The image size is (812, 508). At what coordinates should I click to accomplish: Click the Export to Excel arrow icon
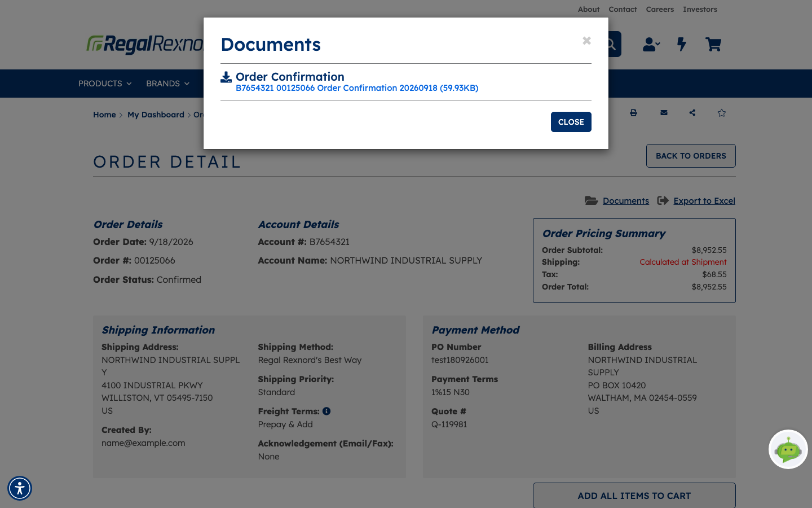click(663, 200)
